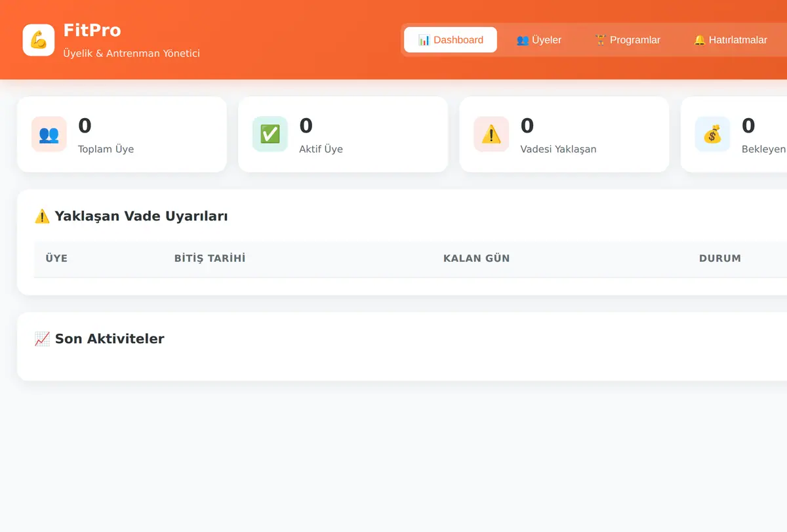Click the 'Yaklaşan Vade Uyarıları' heading
Viewport: 787px width, 532px height.
(x=142, y=216)
